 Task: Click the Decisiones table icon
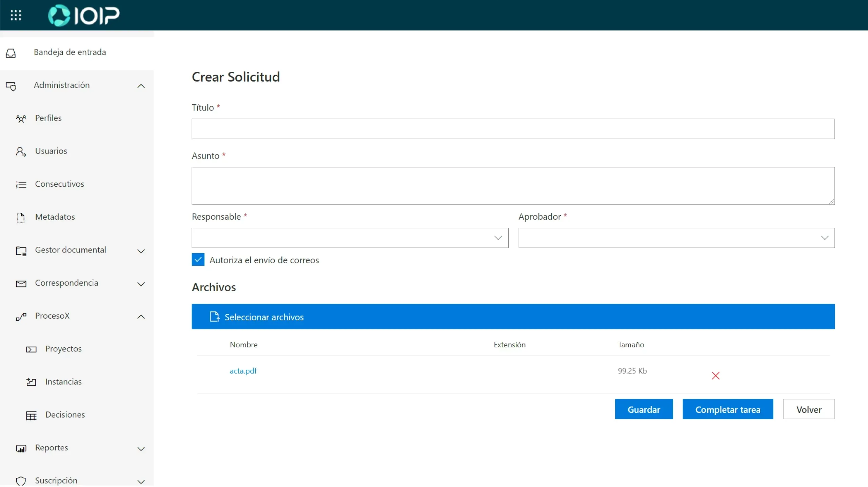pyautogui.click(x=31, y=415)
